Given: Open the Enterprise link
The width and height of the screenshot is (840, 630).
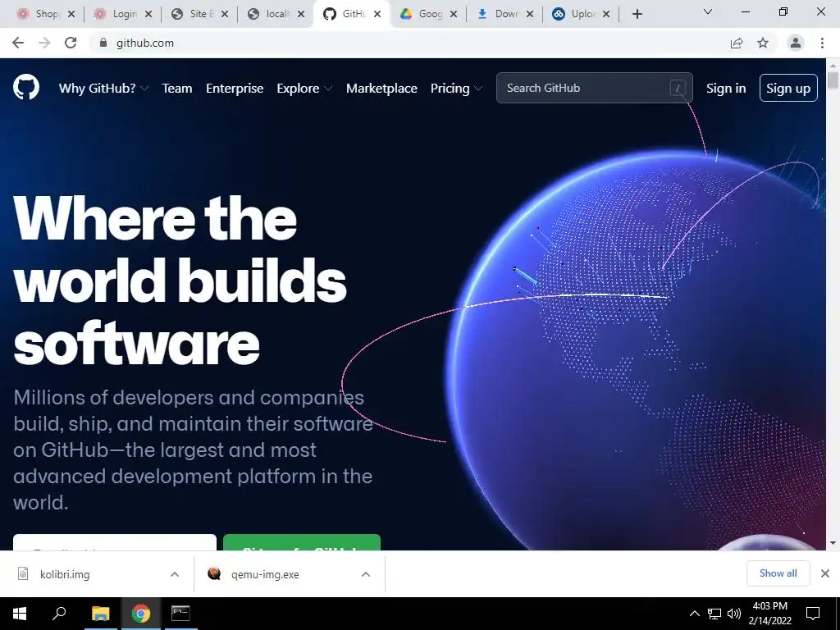Looking at the screenshot, I should (x=235, y=89).
